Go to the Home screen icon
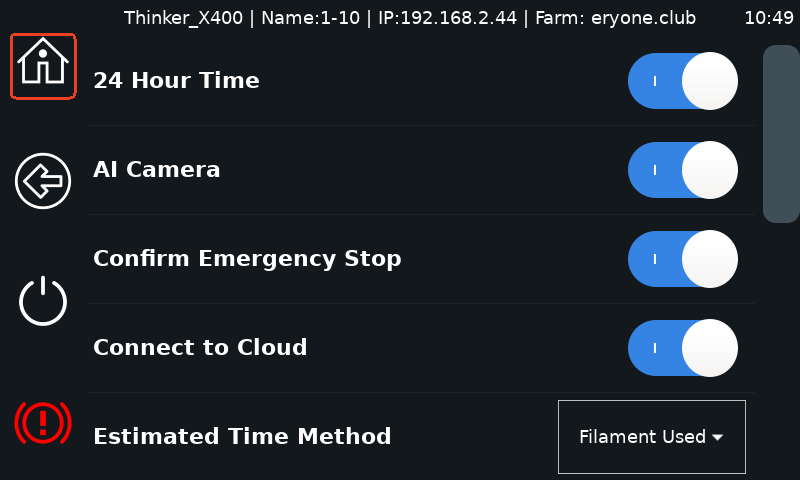Screen dimensions: 800x480 coord(43,66)
